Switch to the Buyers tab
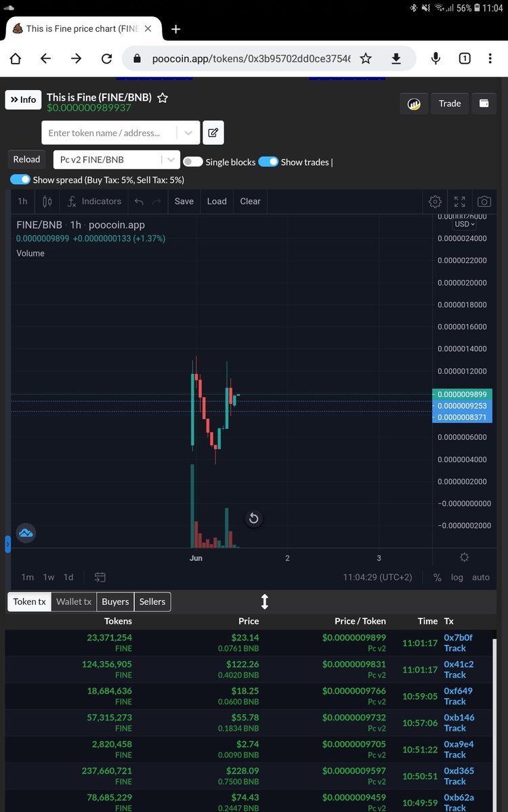The height and width of the screenshot is (812, 508). point(115,602)
